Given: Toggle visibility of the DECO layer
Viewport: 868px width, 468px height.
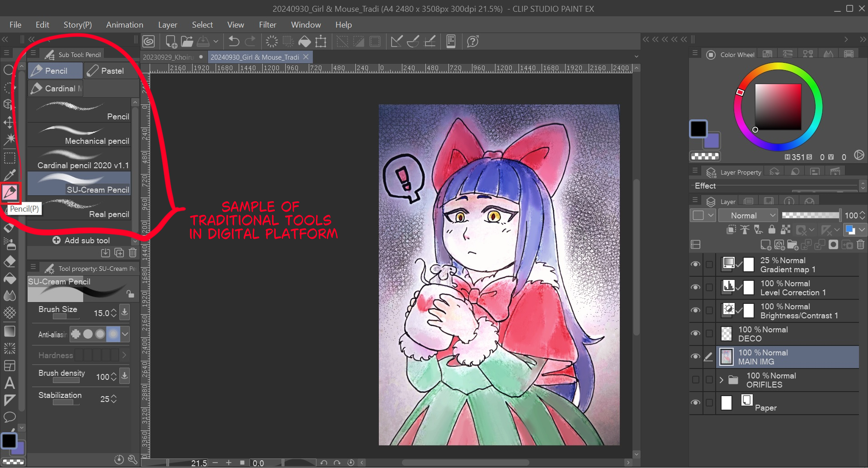Looking at the screenshot, I should [x=695, y=334].
